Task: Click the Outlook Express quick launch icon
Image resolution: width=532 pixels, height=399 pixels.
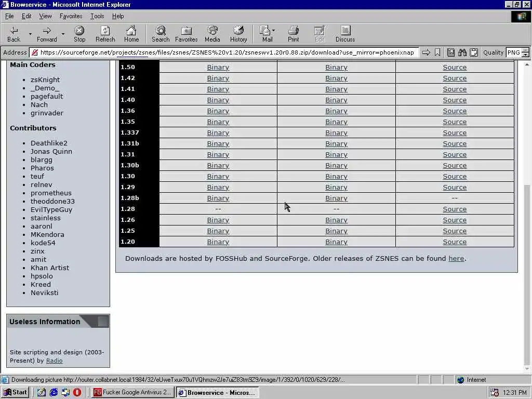Action: click(x=65, y=392)
